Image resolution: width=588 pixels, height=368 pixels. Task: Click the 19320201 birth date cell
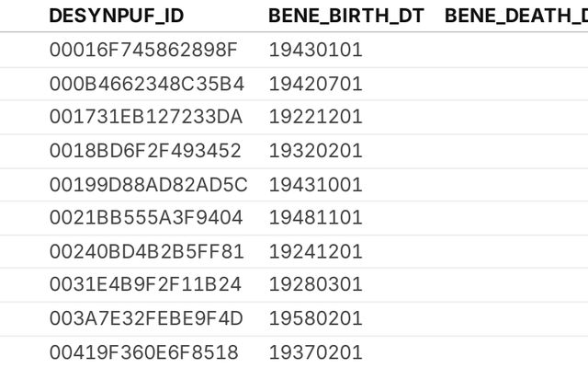click(315, 151)
